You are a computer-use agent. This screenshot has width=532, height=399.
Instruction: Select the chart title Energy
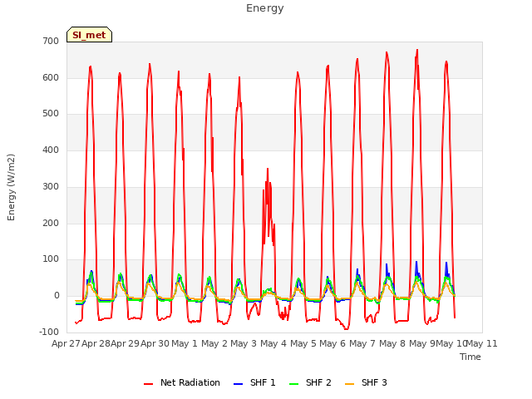(265, 8)
